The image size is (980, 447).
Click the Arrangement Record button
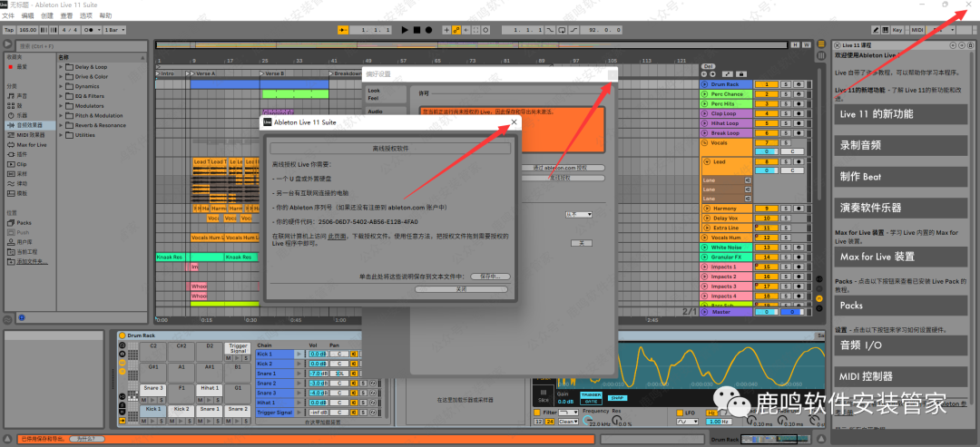pos(428,30)
